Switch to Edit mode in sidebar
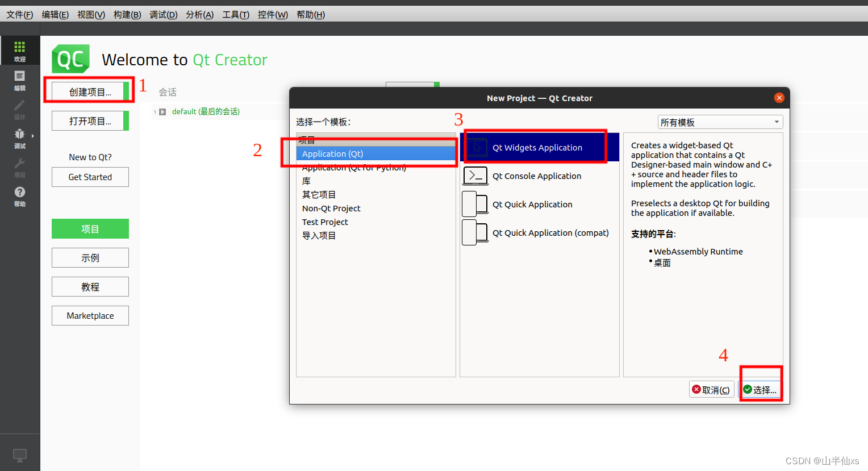868x471 pixels. click(x=19, y=80)
